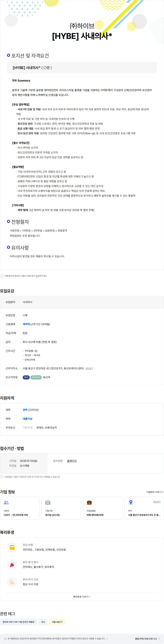Click the 1호선 subway line badge

click(26, 377)
